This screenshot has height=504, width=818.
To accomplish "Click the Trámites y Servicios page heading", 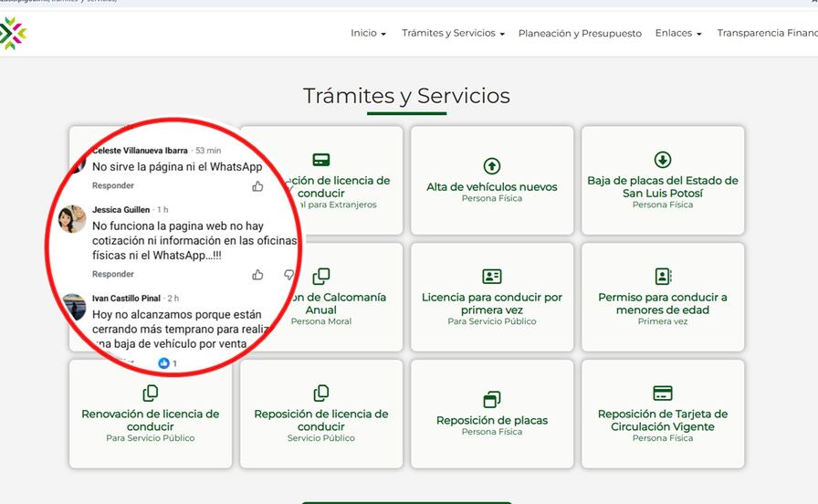I will click(x=406, y=96).
